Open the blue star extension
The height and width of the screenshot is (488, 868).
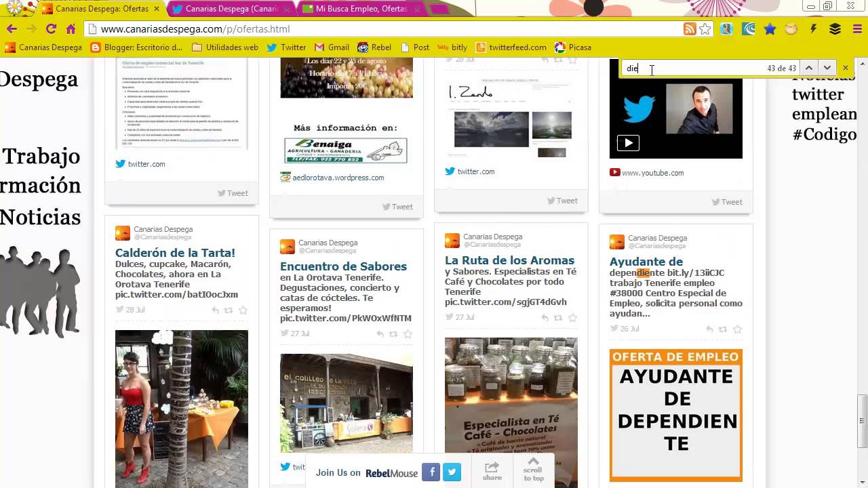pyautogui.click(x=770, y=29)
